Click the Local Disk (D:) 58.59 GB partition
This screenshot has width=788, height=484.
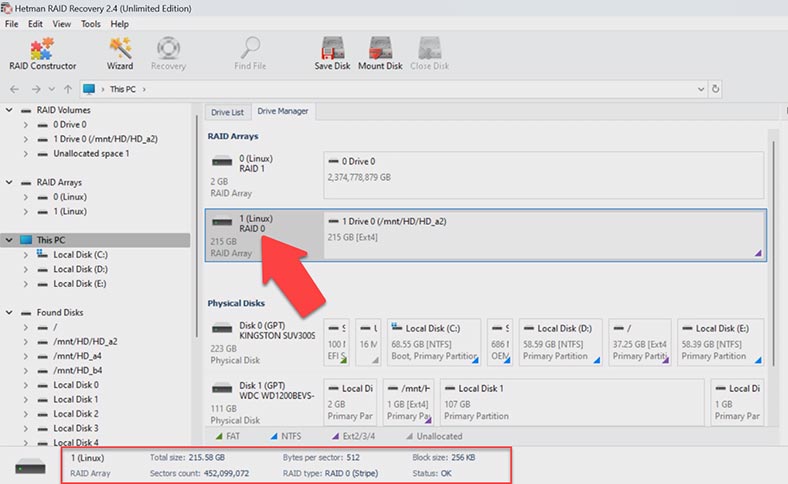pyautogui.click(x=560, y=342)
